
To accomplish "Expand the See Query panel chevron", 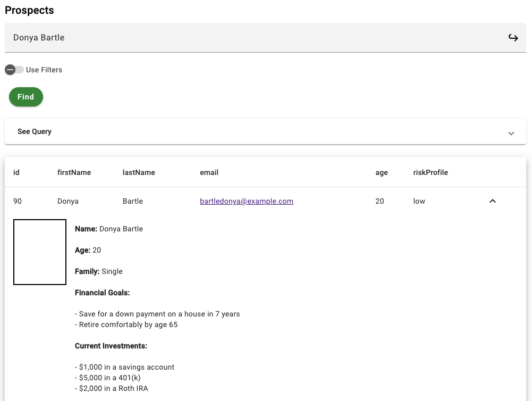I will click(x=511, y=133).
